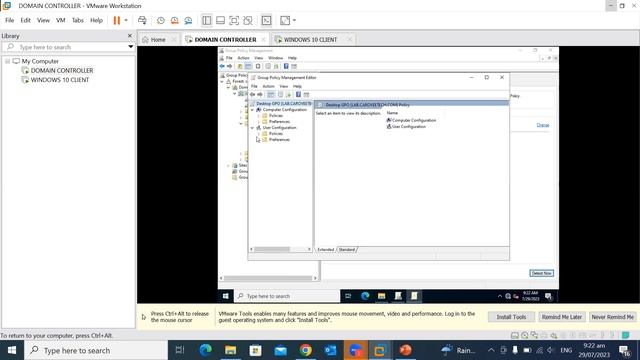Toggle the library sidebar view icon
Viewport: 640px width, 360px height.
pyautogui.click(x=207, y=20)
